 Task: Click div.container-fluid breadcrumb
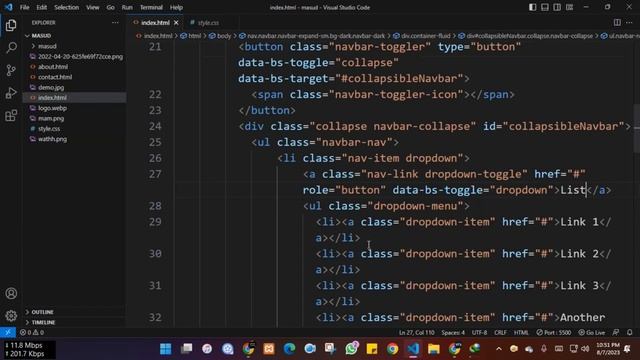pyautogui.click(x=426, y=36)
